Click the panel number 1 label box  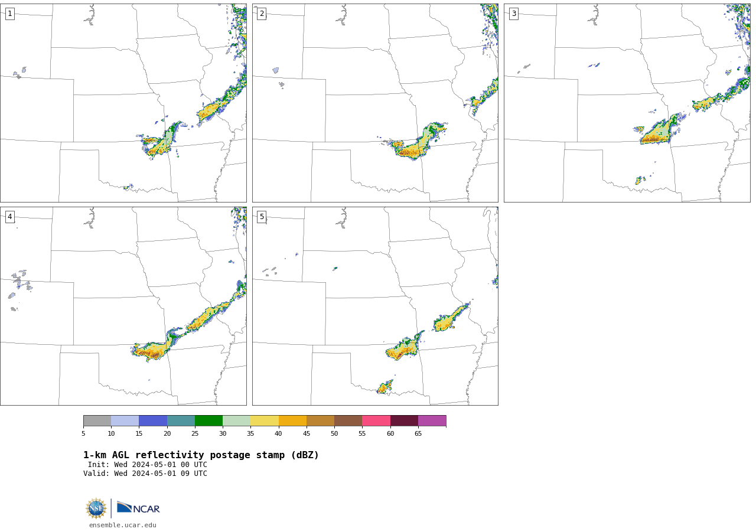click(9, 14)
